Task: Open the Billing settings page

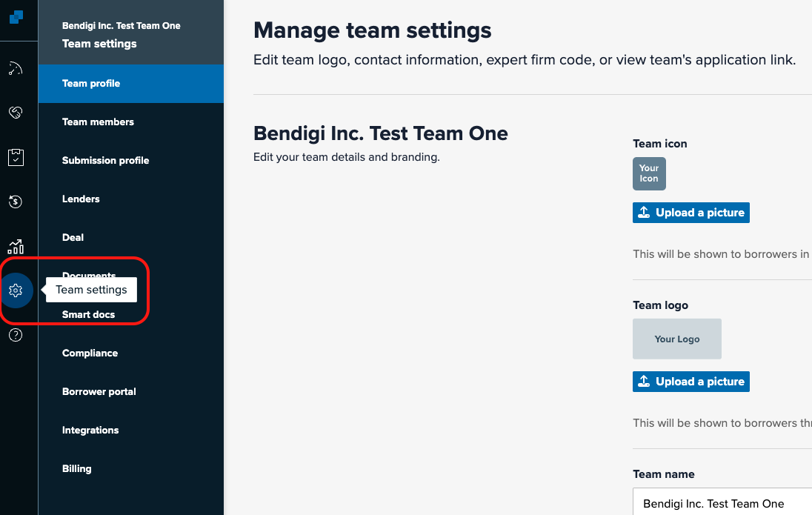Action: 77,469
